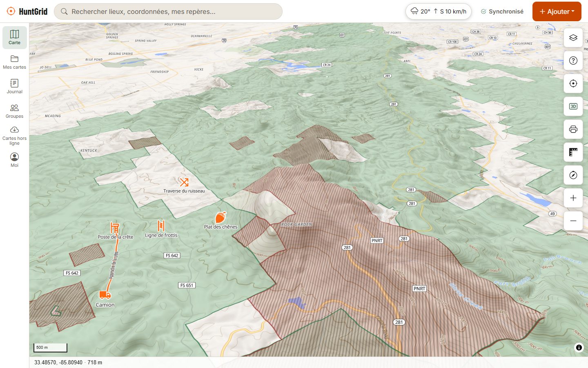Click the HuntGrid logo
Viewport: 588px width, 368px height.
(27, 11)
